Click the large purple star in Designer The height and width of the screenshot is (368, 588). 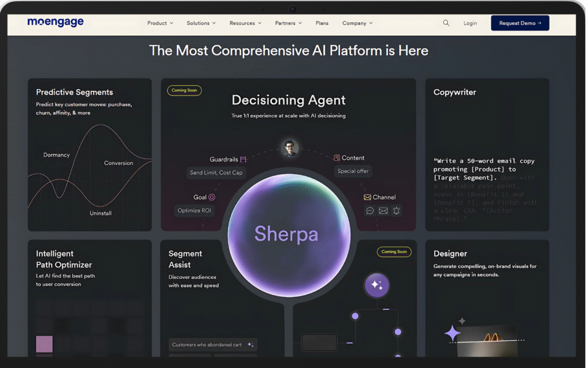click(452, 333)
